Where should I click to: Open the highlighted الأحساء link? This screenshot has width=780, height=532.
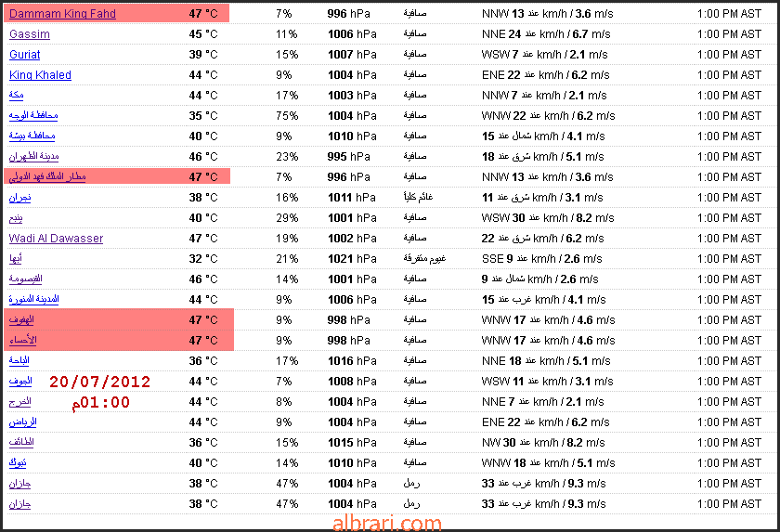[x=23, y=340]
